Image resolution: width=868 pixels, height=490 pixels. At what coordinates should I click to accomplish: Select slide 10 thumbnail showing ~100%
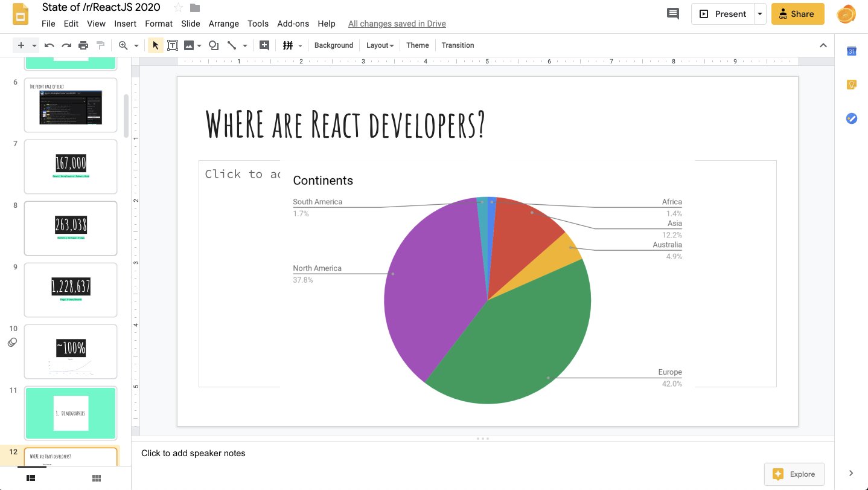[x=71, y=352]
